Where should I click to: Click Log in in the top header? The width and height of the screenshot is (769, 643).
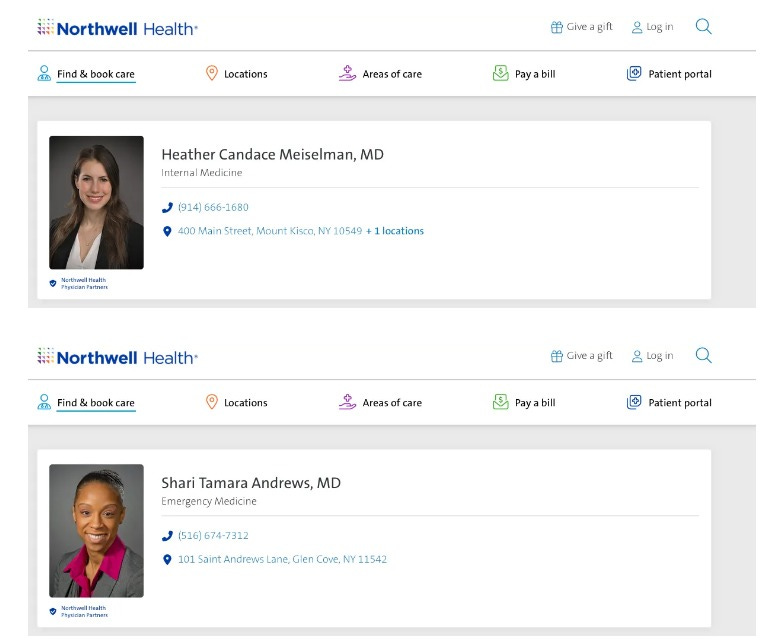660,27
